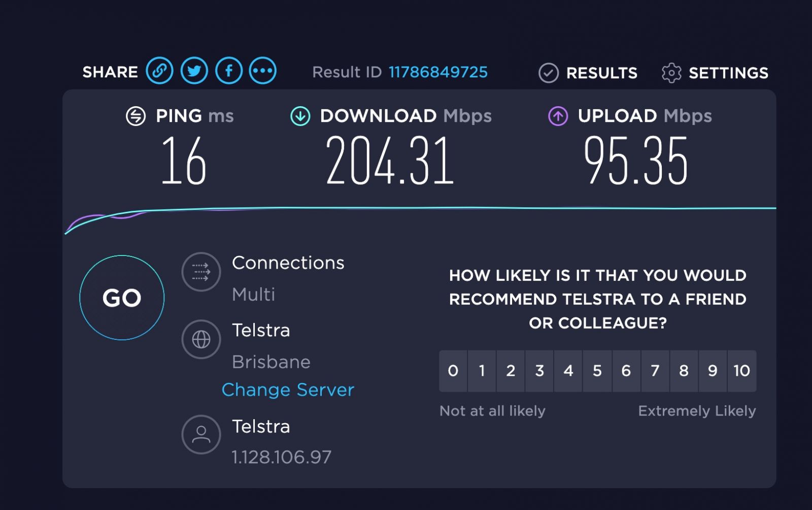Rate Telstra 10 on recommendation scale
Screen dimensions: 812x510
(741, 371)
